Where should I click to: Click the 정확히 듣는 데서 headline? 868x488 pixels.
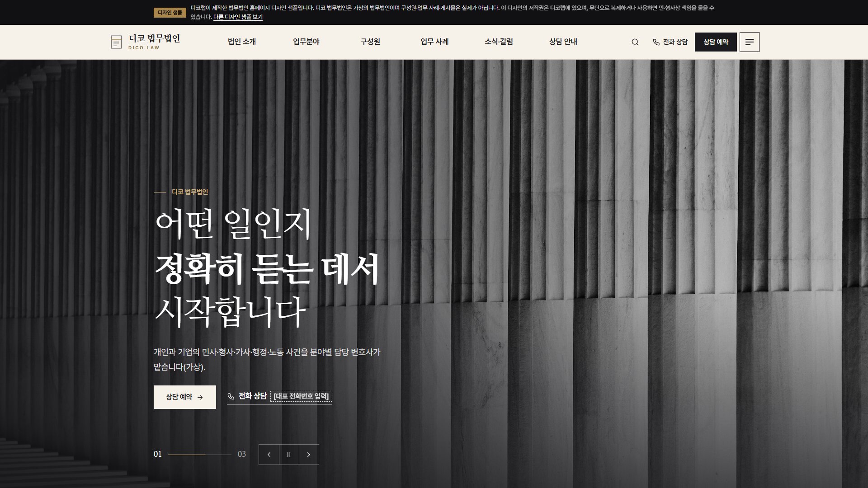(x=267, y=269)
